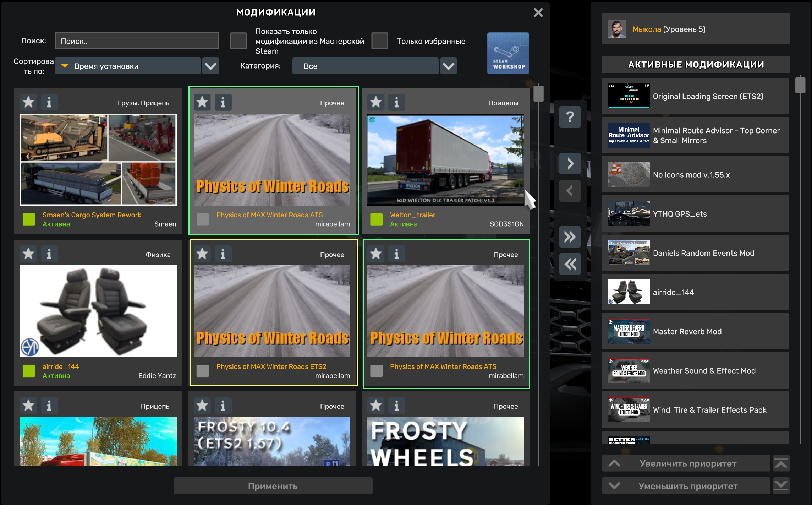Viewport: 812px width, 505px height.
Task: Click author name SGD3S1GN
Action: tap(507, 224)
